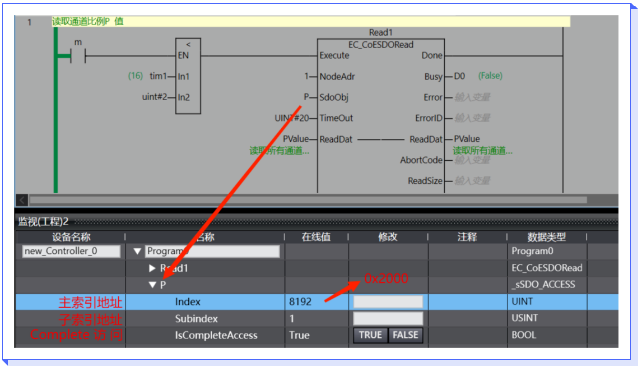Click the 在线值 column header
Screen dimensions: 638x367
tap(316, 237)
